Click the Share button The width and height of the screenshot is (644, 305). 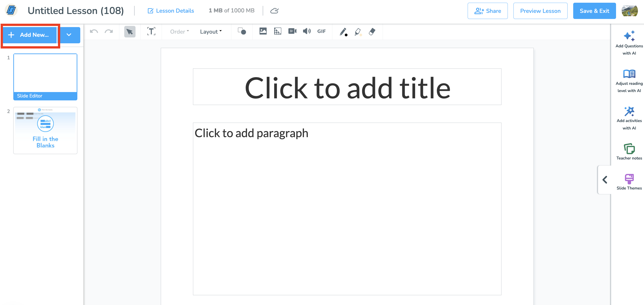(x=488, y=11)
